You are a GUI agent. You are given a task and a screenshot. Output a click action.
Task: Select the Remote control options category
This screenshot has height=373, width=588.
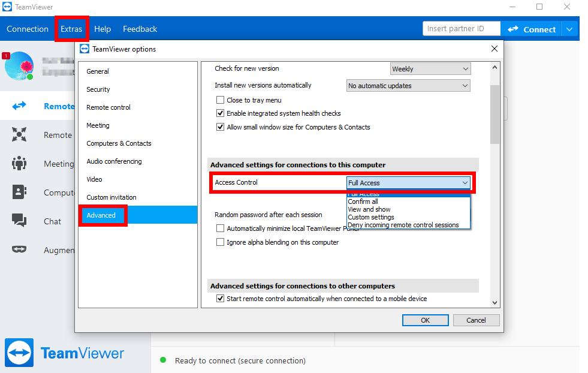(138, 107)
